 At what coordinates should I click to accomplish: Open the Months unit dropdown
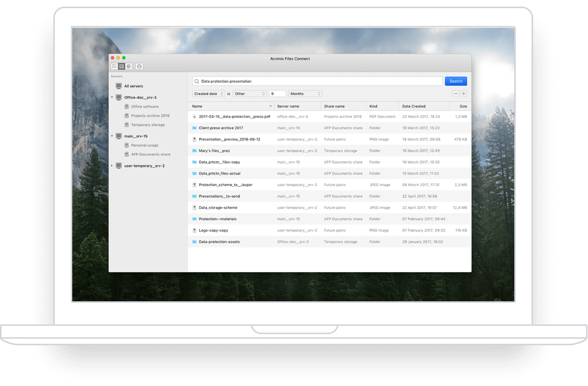(x=305, y=94)
